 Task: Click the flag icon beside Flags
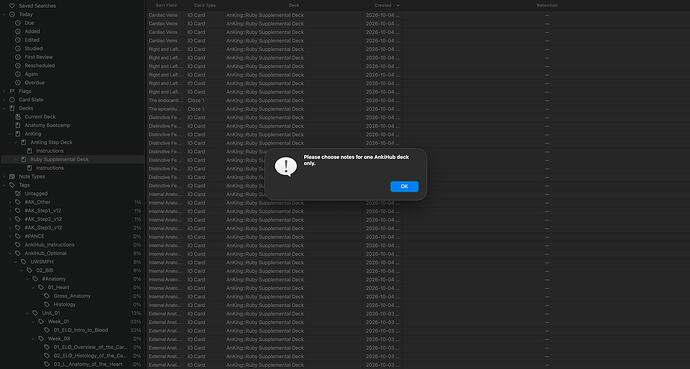coord(12,91)
